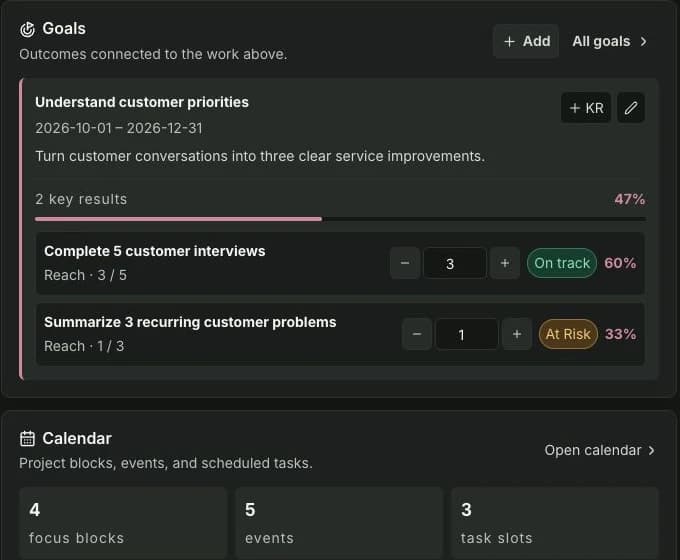Click the goal description about service improvements
Image resolution: width=680 pixels, height=560 pixels.
click(x=260, y=156)
